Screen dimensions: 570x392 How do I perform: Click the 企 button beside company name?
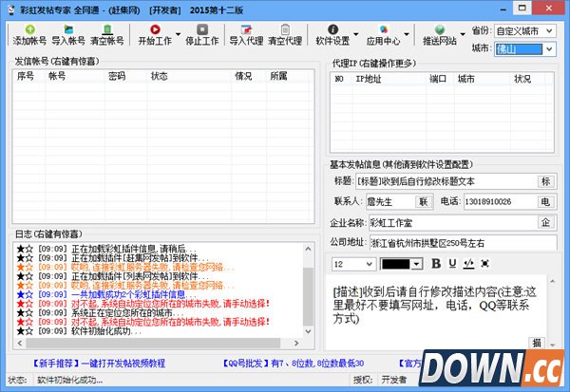pyautogui.click(x=546, y=222)
